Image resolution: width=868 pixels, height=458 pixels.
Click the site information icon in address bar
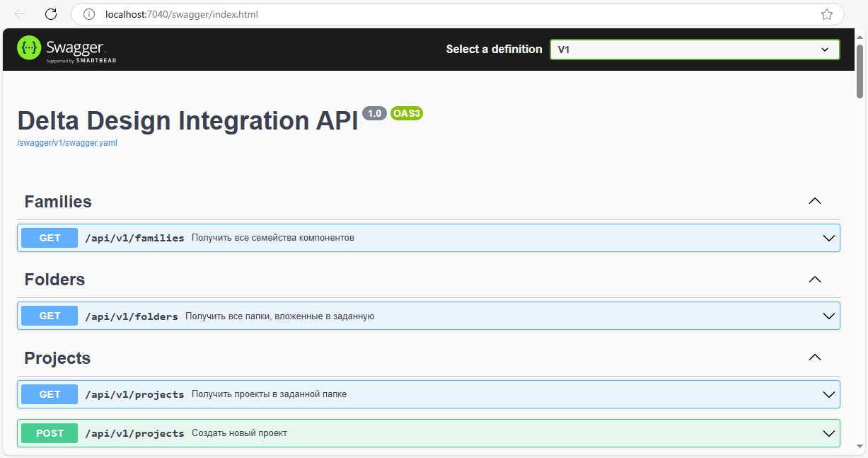(88, 14)
